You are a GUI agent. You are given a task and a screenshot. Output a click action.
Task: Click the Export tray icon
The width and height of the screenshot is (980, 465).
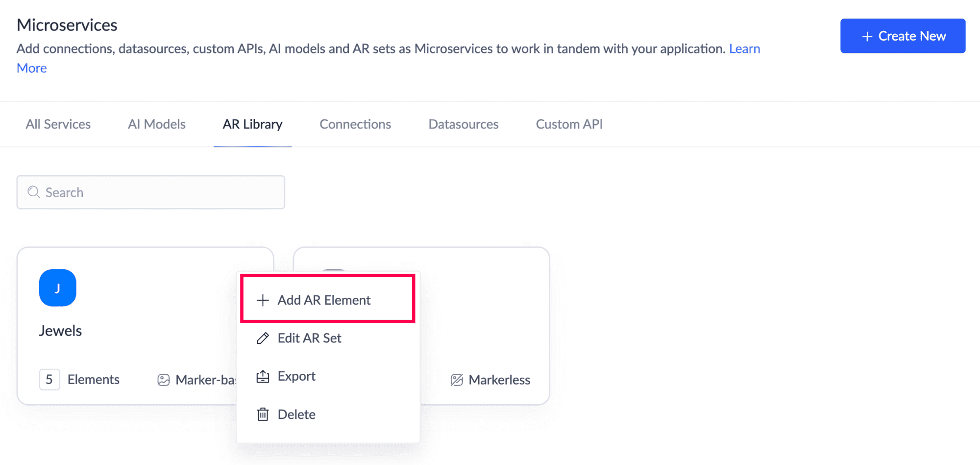263,376
